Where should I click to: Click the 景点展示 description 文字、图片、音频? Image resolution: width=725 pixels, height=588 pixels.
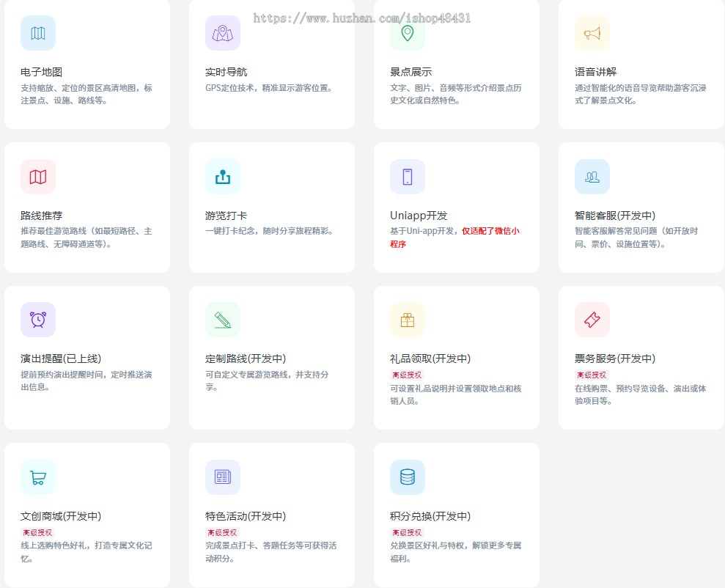point(456,95)
